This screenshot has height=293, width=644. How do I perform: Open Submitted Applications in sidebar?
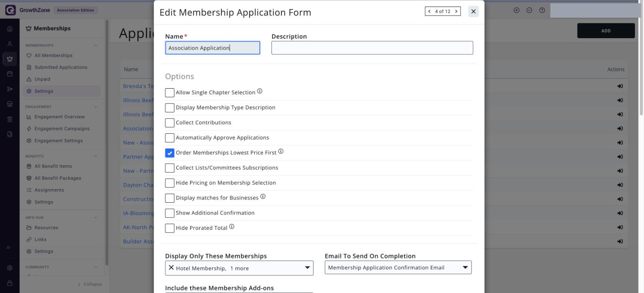(x=61, y=67)
